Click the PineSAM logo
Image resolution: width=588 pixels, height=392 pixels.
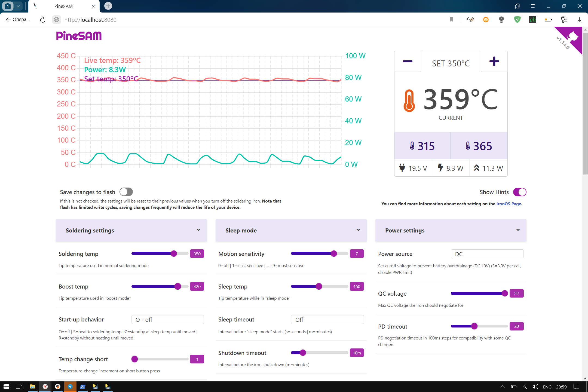[79, 36]
